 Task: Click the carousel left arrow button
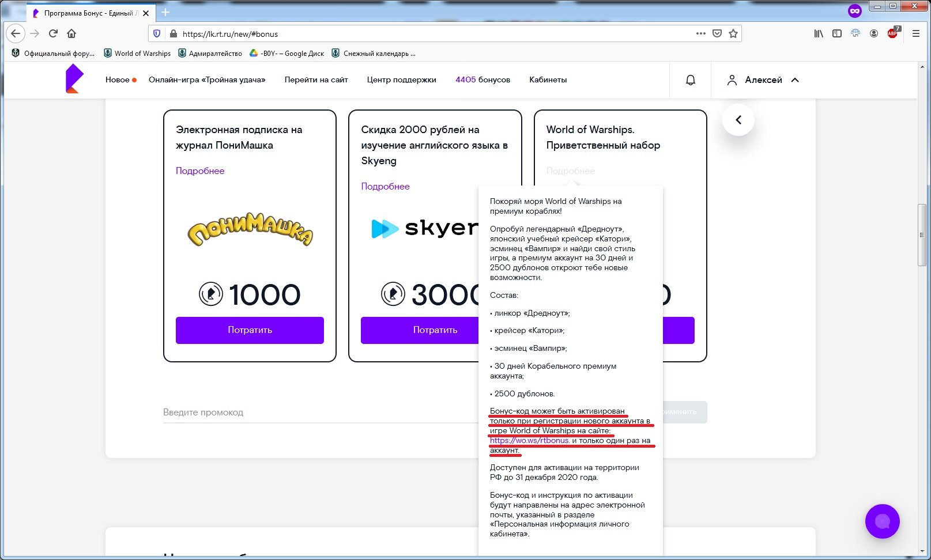(738, 120)
